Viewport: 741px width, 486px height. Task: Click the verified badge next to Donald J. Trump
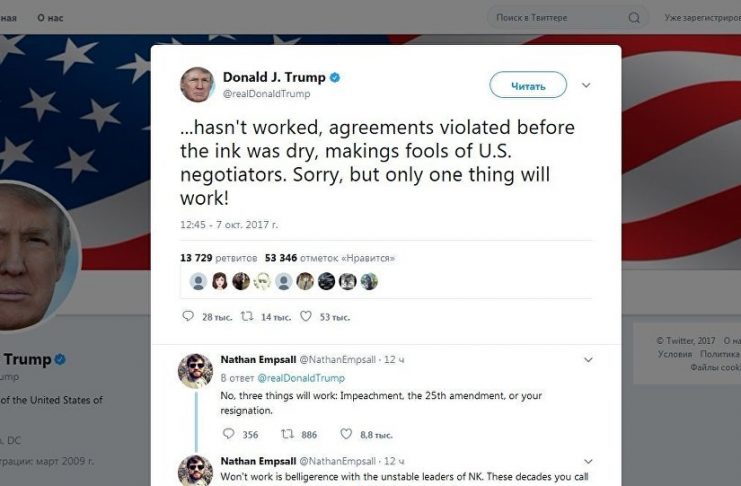click(335, 77)
